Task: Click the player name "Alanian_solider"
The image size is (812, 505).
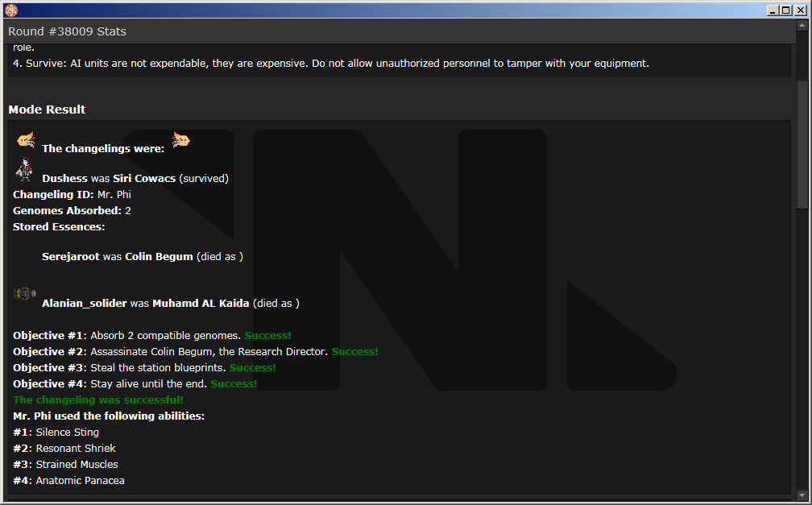Action: [x=85, y=304]
